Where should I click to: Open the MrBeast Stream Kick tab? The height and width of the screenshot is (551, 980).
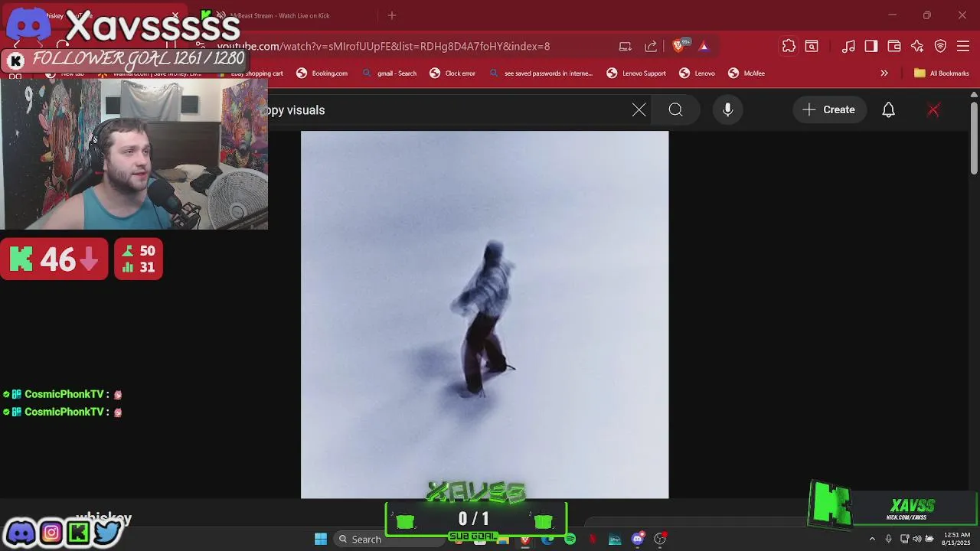279,15
